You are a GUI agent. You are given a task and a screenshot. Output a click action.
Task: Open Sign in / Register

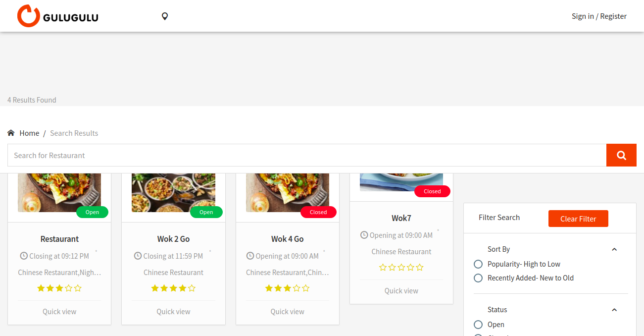point(599,16)
